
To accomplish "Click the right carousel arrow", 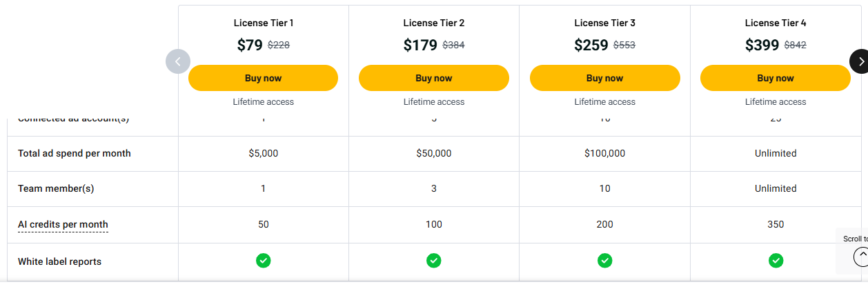I will (x=860, y=61).
